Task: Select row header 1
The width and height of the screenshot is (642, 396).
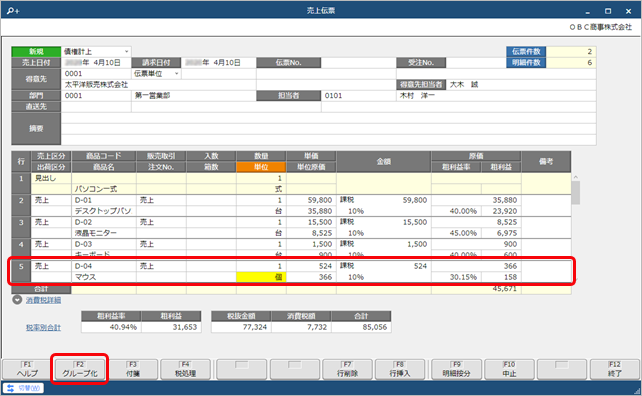Action: 21,184
